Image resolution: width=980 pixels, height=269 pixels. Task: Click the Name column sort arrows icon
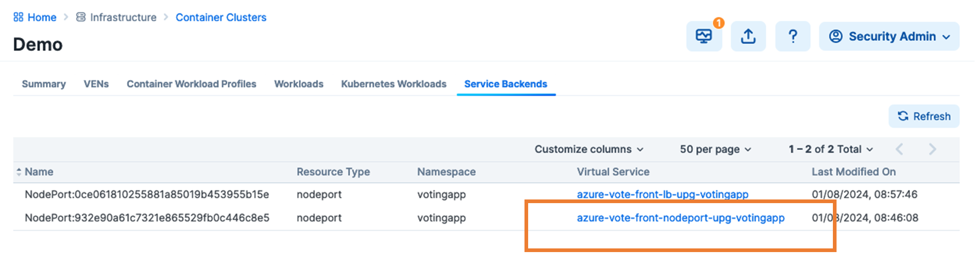(x=19, y=172)
